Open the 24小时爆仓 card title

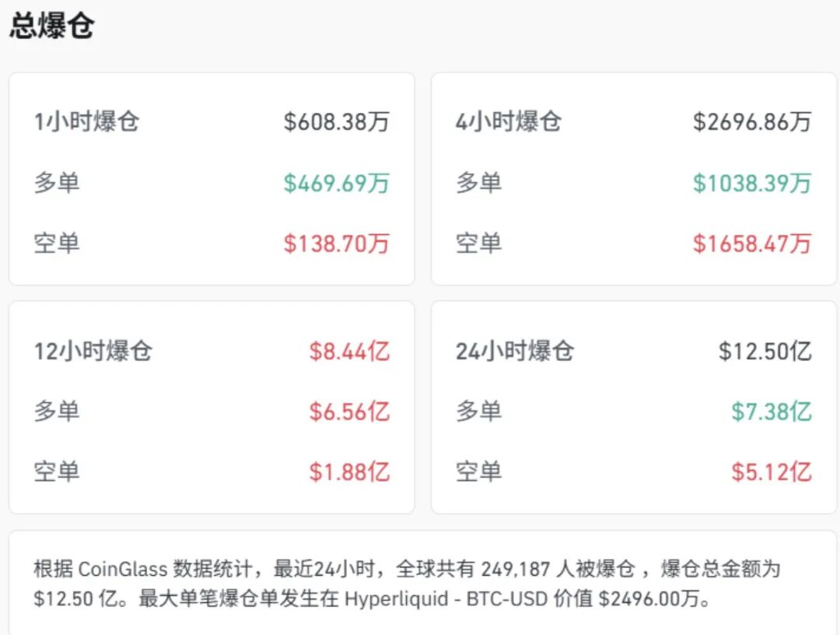coord(515,351)
